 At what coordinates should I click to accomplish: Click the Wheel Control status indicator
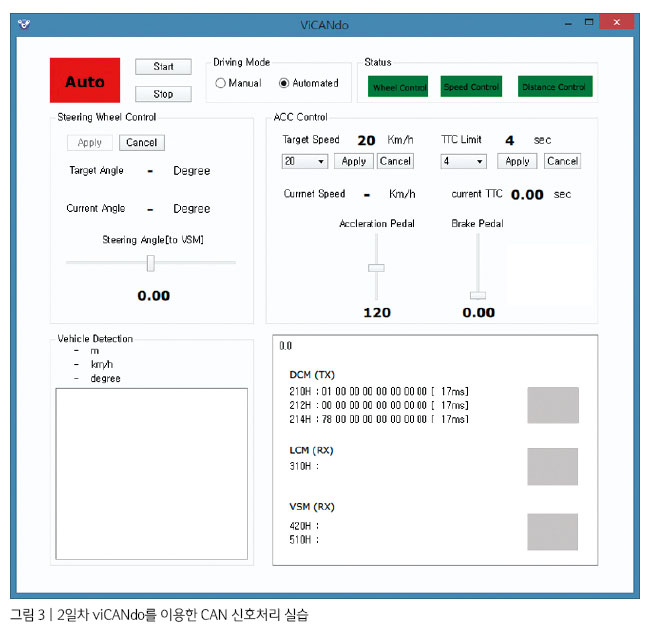(x=398, y=87)
